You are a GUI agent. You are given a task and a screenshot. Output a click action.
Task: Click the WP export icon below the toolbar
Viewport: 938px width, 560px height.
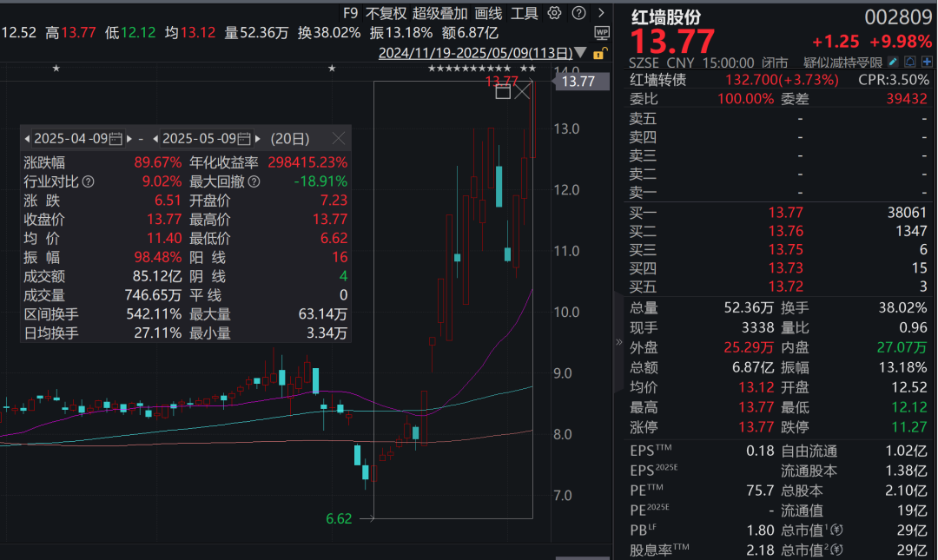coord(600,33)
